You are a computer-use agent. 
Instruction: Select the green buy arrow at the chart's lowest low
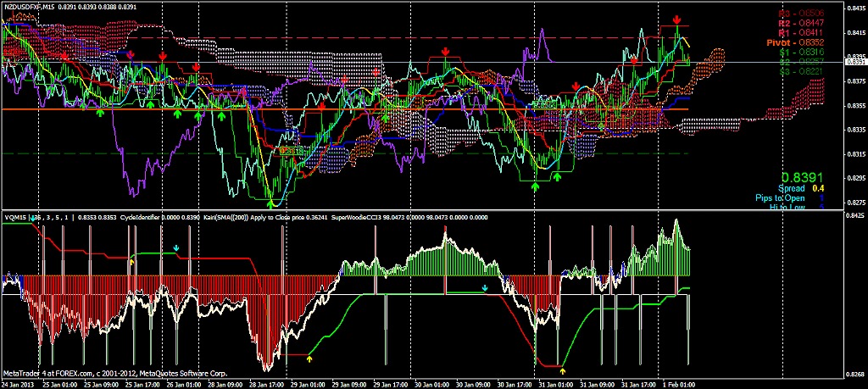[271, 204]
